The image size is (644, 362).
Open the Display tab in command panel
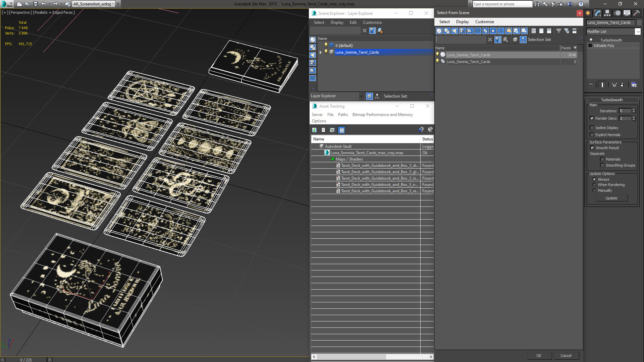(x=627, y=13)
